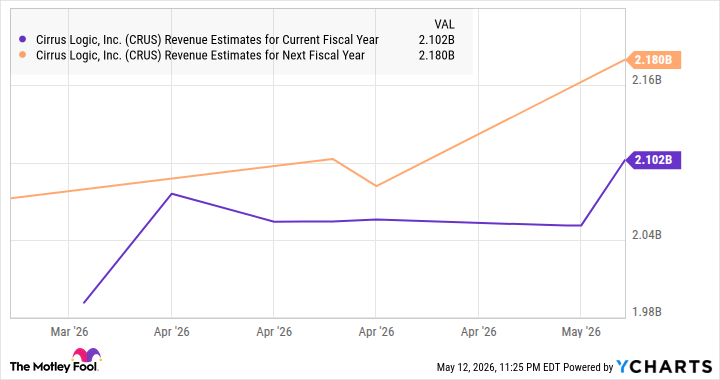Click the purple 2.102B end-value flag
720x380 pixels.
point(653,160)
